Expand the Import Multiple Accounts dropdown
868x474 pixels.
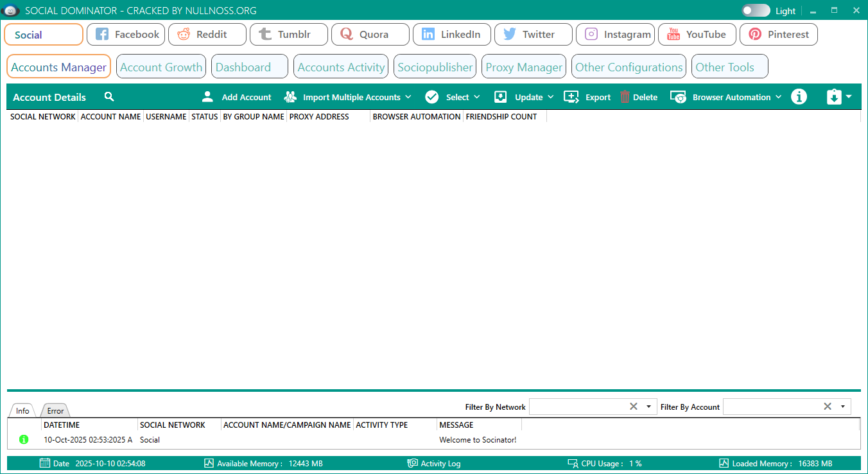coord(407,97)
